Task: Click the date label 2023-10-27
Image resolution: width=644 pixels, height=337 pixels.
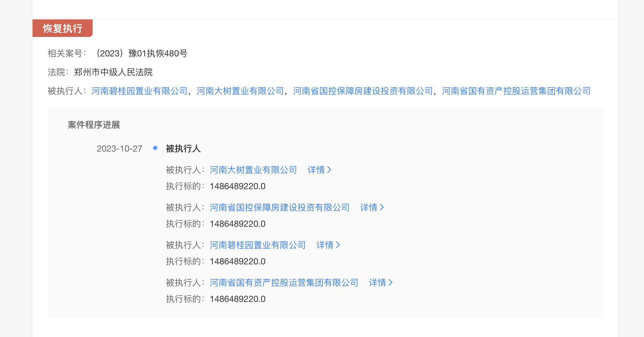Action: (x=119, y=148)
